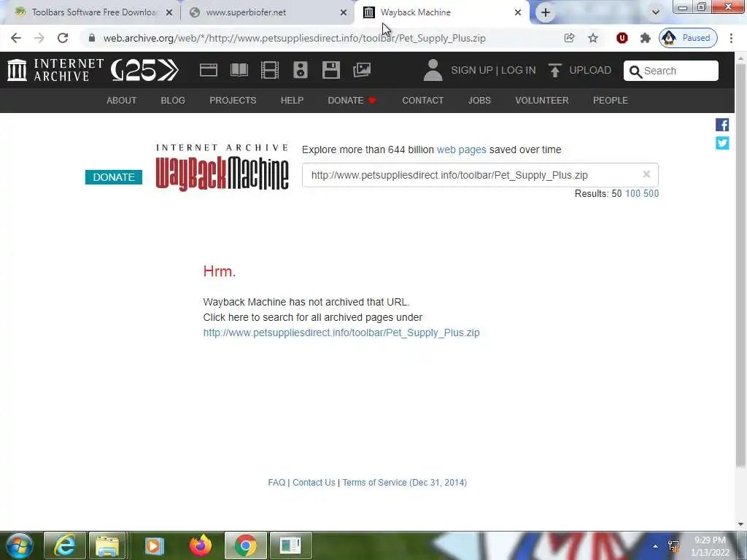Open the CONTACT menu item
Image resolution: width=747 pixels, height=560 pixels.
click(422, 101)
